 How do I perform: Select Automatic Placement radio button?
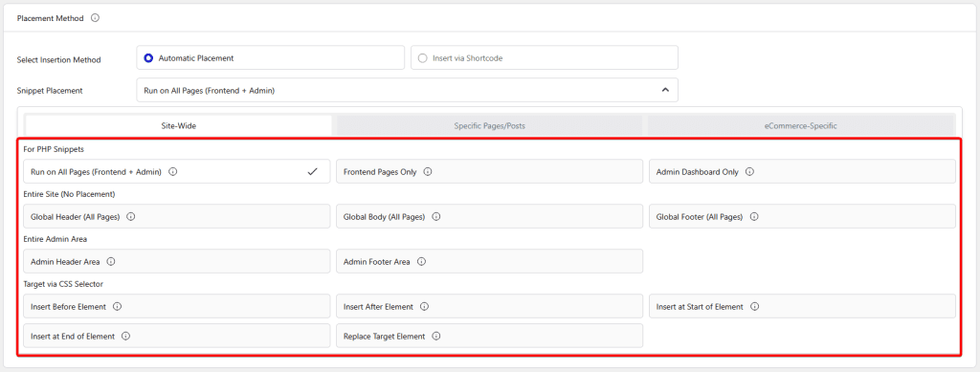coord(148,58)
